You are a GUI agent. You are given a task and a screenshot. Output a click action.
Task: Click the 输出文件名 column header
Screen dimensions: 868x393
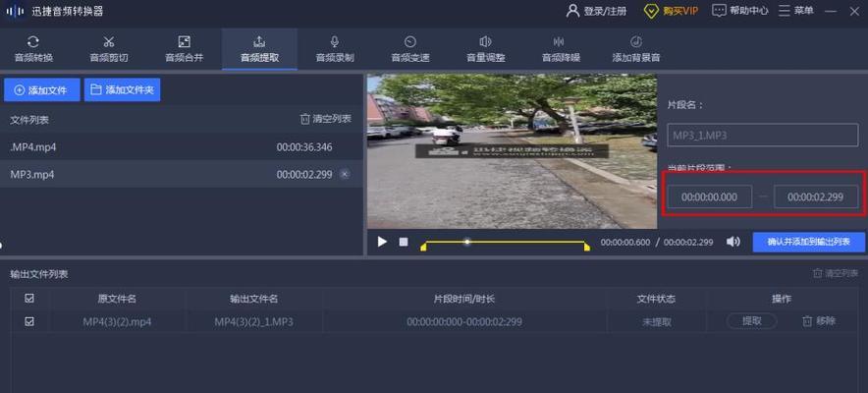pos(254,299)
